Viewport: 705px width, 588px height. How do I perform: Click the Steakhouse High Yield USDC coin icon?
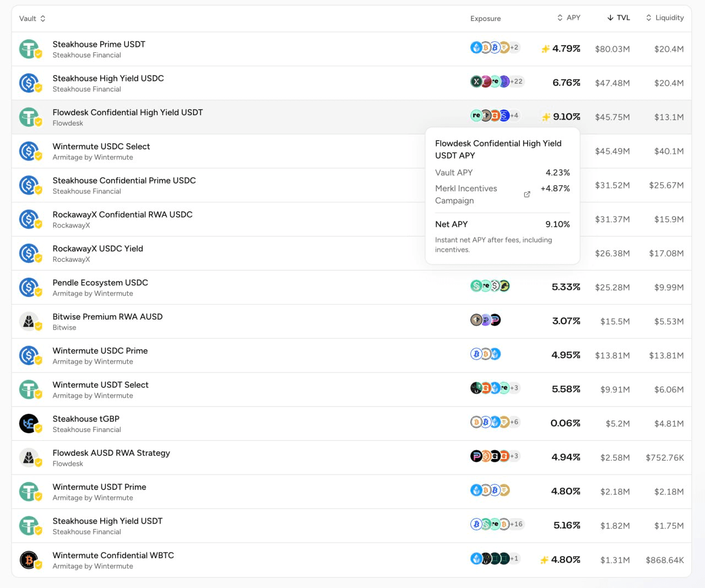pyautogui.click(x=29, y=83)
